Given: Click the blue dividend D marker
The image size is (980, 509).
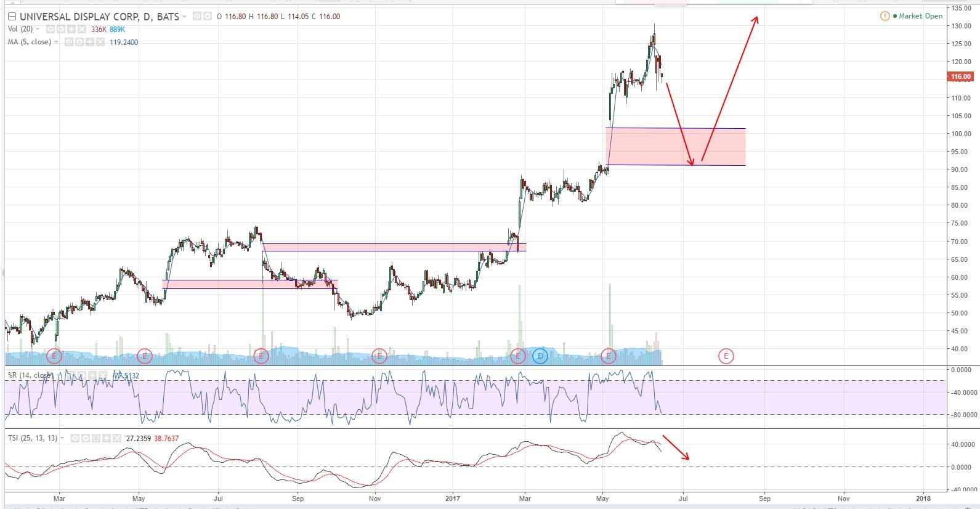Looking at the screenshot, I should (x=540, y=356).
